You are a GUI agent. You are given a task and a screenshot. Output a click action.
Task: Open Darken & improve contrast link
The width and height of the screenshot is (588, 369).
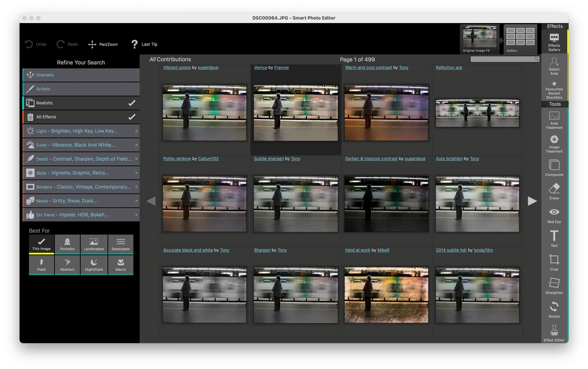371,159
